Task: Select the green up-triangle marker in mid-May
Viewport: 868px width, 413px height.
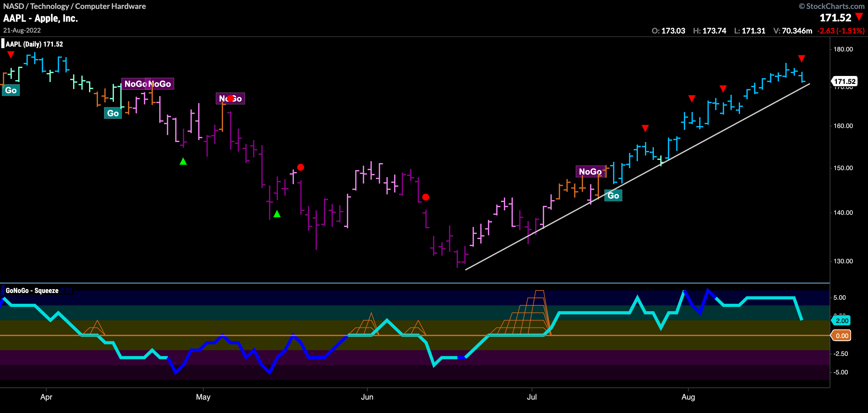Action: pyautogui.click(x=277, y=214)
